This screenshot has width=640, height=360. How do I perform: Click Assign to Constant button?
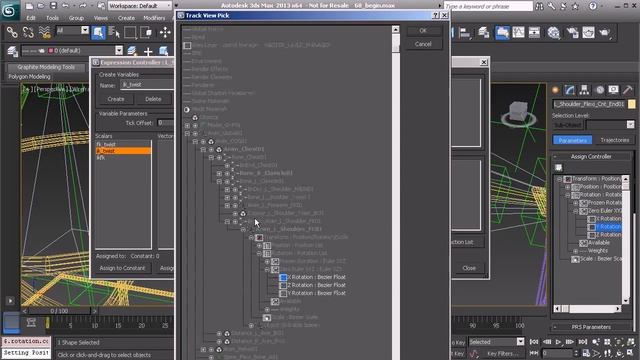(x=122, y=268)
